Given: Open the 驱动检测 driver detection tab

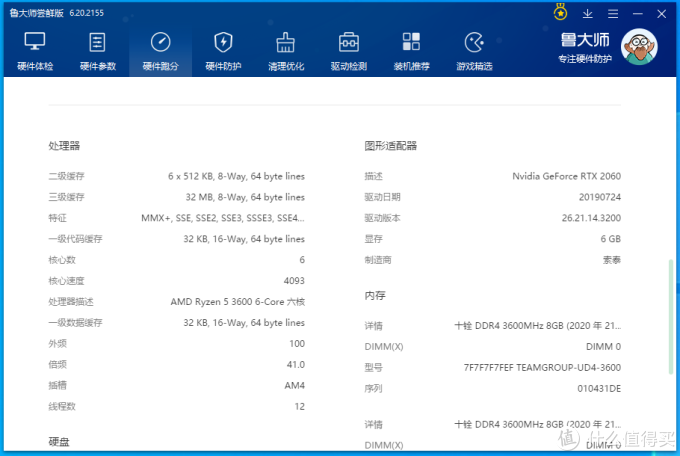Looking at the screenshot, I should (x=349, y=52).
